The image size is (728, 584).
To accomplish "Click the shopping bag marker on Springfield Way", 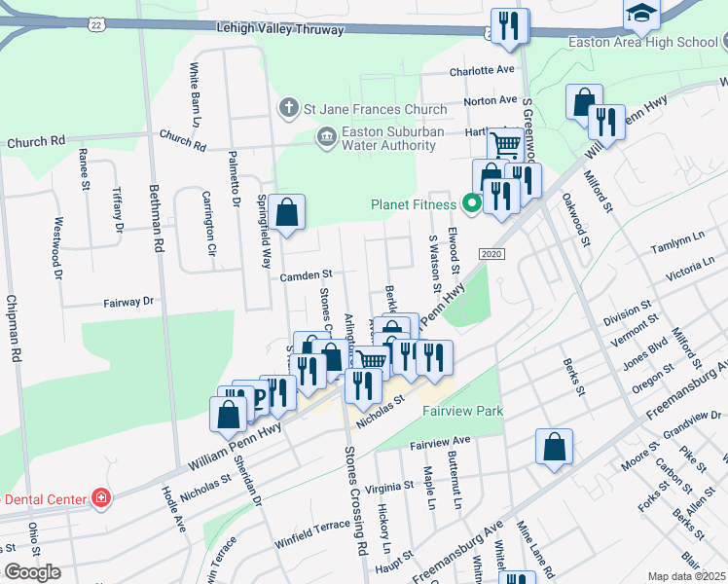I will [x=286, y=213].
